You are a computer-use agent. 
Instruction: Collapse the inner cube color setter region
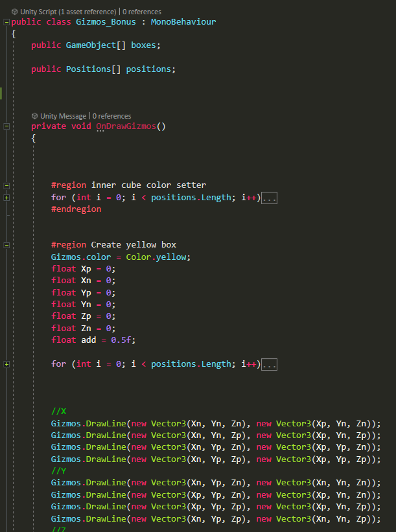6,185
